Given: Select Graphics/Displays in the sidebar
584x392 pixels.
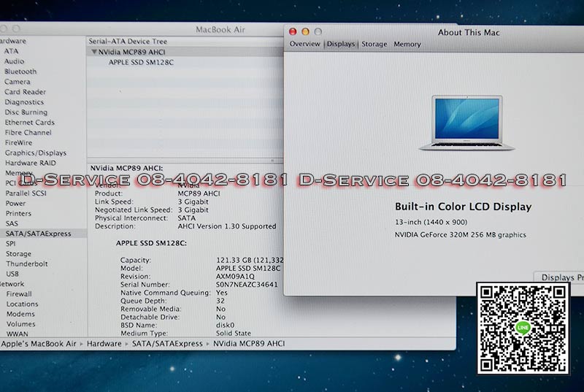Looking at the screenshot, I should pos(35,153).
